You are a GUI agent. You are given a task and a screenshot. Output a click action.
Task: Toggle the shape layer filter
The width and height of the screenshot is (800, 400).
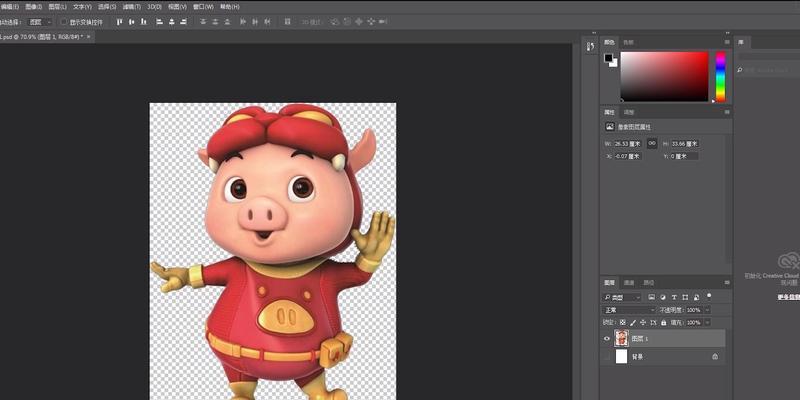pyautogui.click(x=685, y=297)
